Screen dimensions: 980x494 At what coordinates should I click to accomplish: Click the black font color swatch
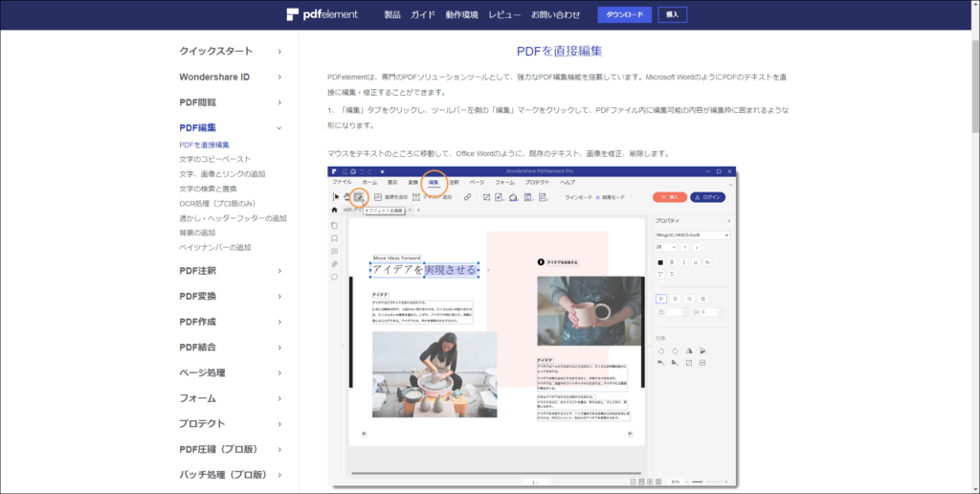point(660,262)
